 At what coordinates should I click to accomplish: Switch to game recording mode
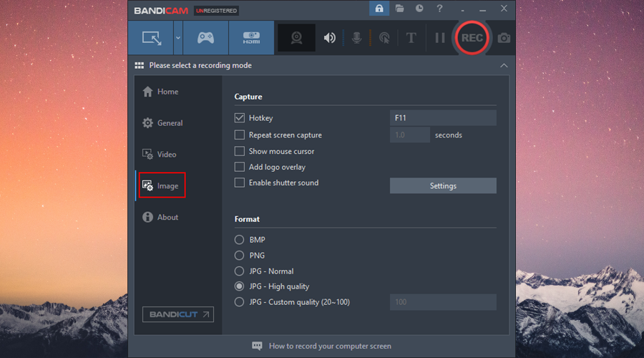point(205,38)
